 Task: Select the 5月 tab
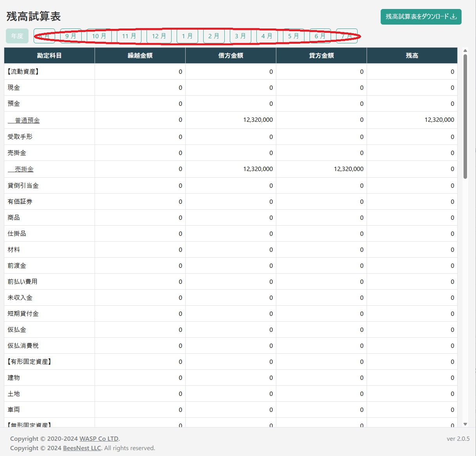pyautogui.click(x=293, y=36)
